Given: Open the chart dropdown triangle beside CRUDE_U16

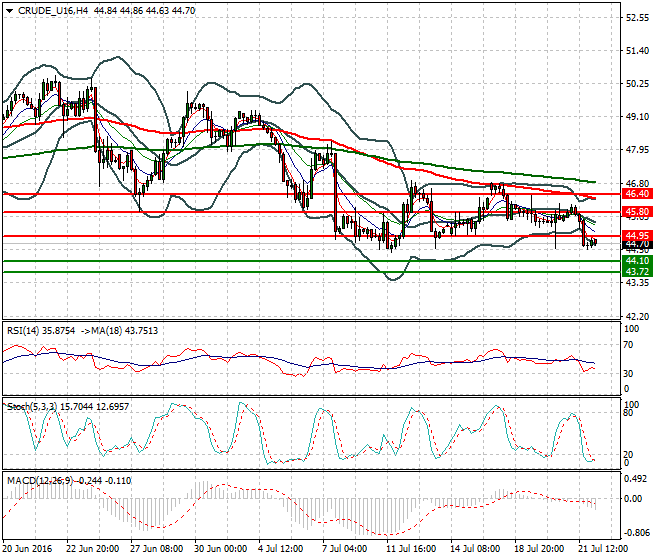Looking at the screenshot, I should coord(9,11).
